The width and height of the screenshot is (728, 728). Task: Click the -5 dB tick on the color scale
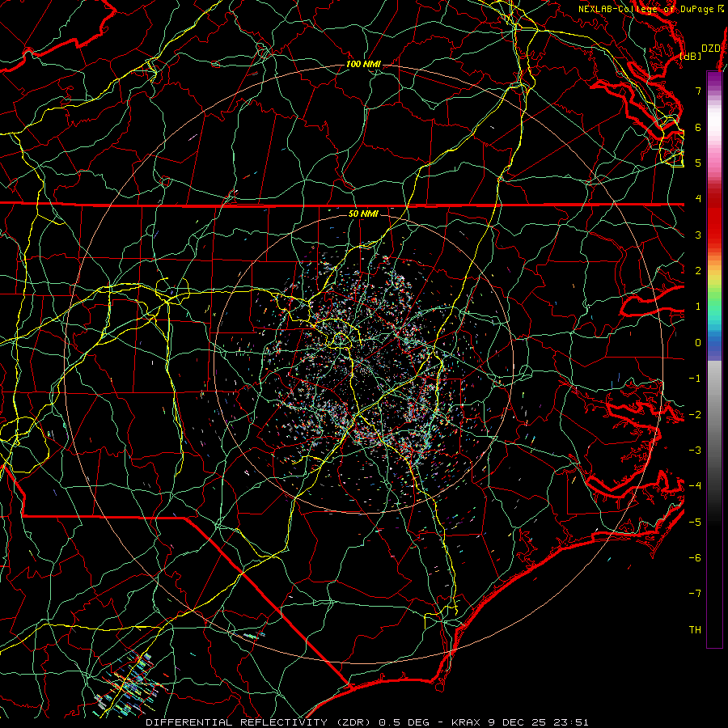(695, 523)
